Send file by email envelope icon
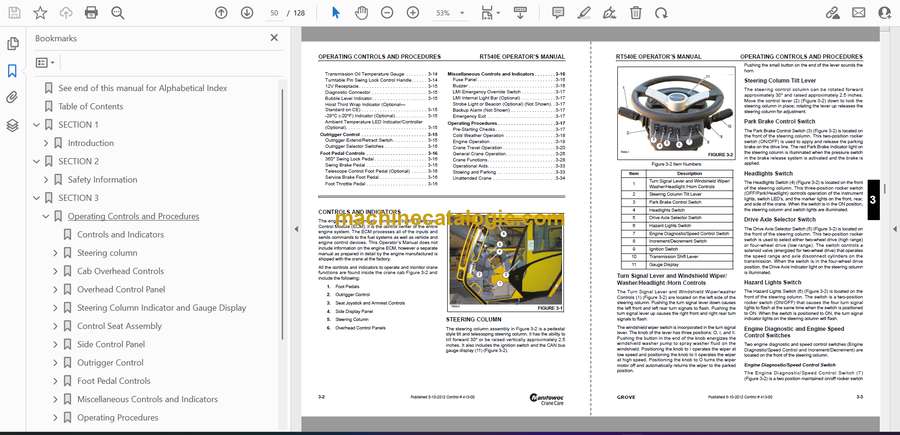Viewport: 900px width, 435px height. (x=859, y=13)
